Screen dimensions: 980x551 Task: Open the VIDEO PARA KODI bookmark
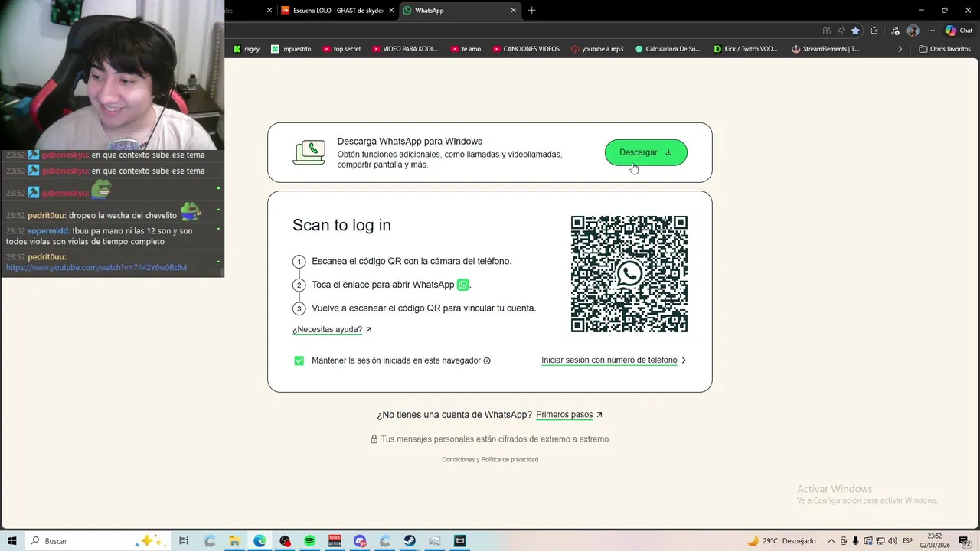point(405,49)
